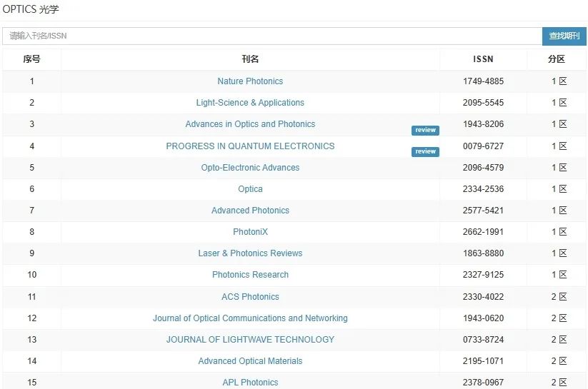Select ISSN 2327-9125 cell

pos(483,274)
